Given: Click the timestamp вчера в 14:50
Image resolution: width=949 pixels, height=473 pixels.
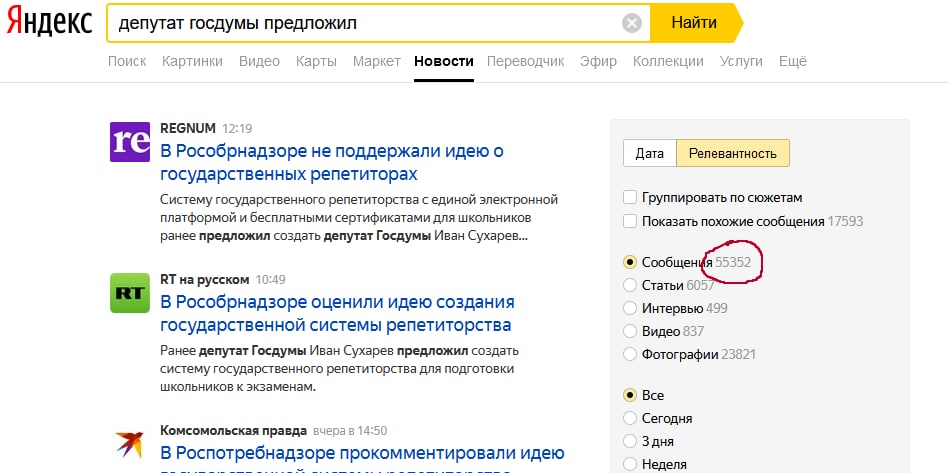Looking at the screenshot, I should [350, 431].
